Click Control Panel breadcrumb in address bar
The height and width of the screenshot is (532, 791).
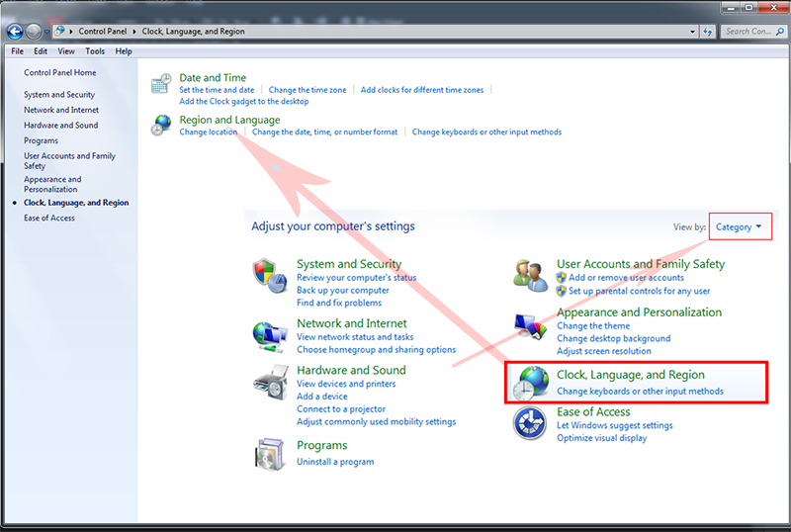(x=103, y=32)
